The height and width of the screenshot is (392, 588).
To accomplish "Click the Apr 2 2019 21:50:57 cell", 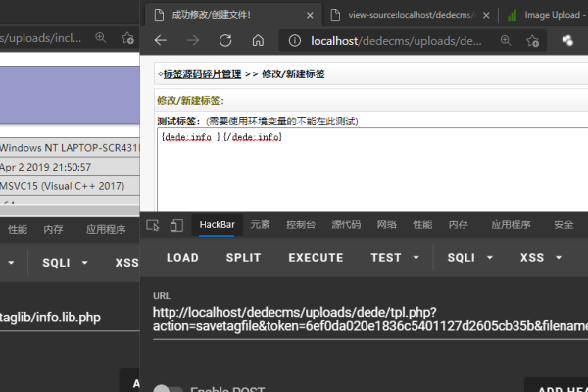I will point(70,167).
